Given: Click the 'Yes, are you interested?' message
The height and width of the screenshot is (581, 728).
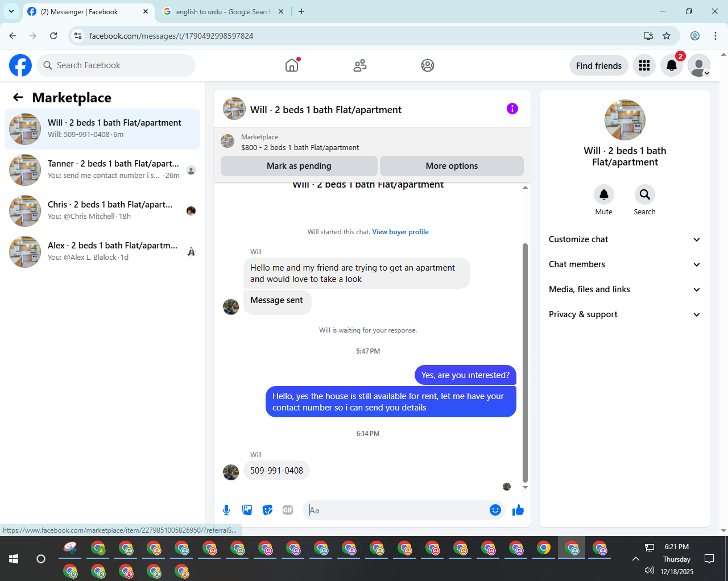Looking at the screenshot, I should coord(465,375).
